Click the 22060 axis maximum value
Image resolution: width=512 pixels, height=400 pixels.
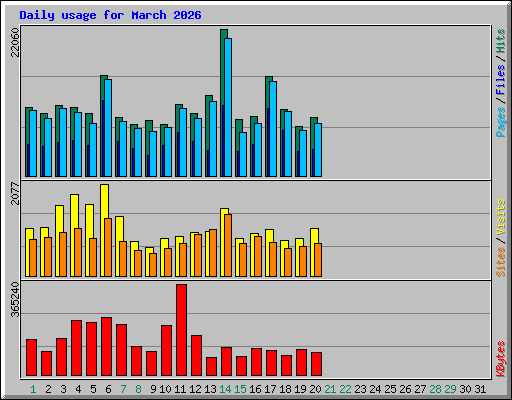tap(15, 42)
